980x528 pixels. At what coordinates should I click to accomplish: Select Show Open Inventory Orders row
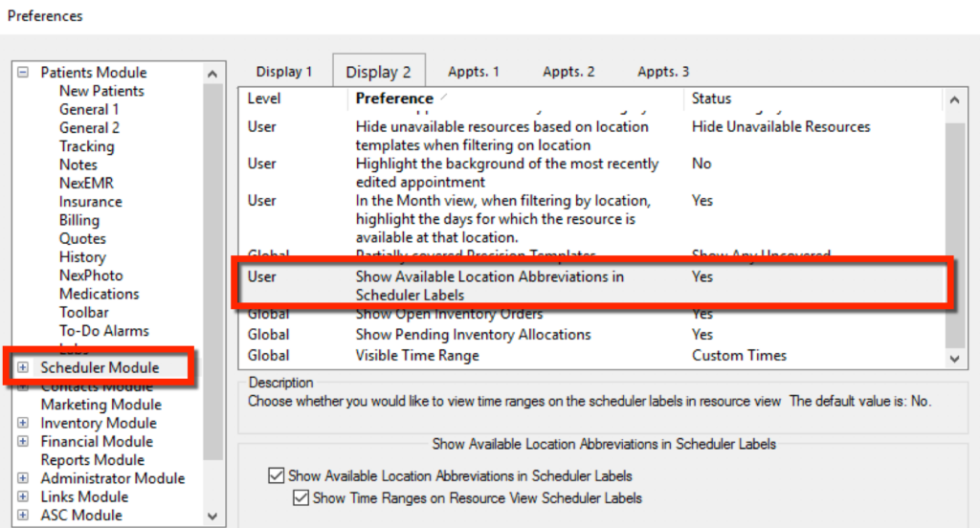(591, 314)
